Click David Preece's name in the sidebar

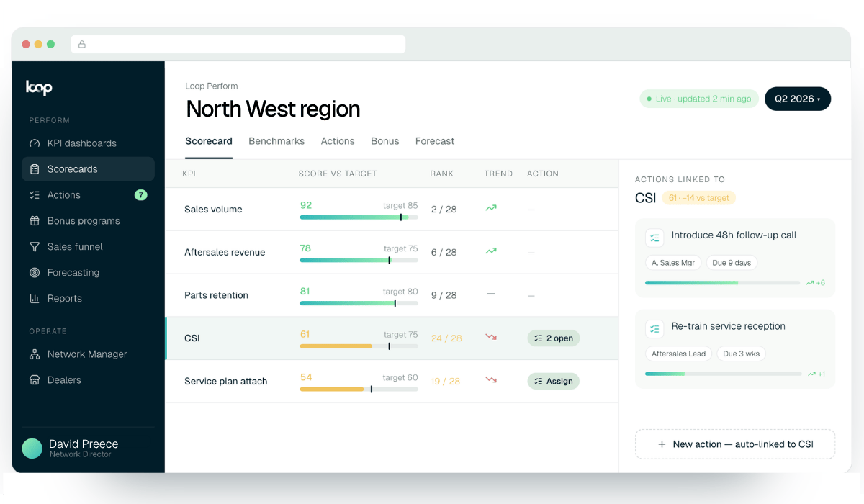pyautogui.click(x=84, y=444)
